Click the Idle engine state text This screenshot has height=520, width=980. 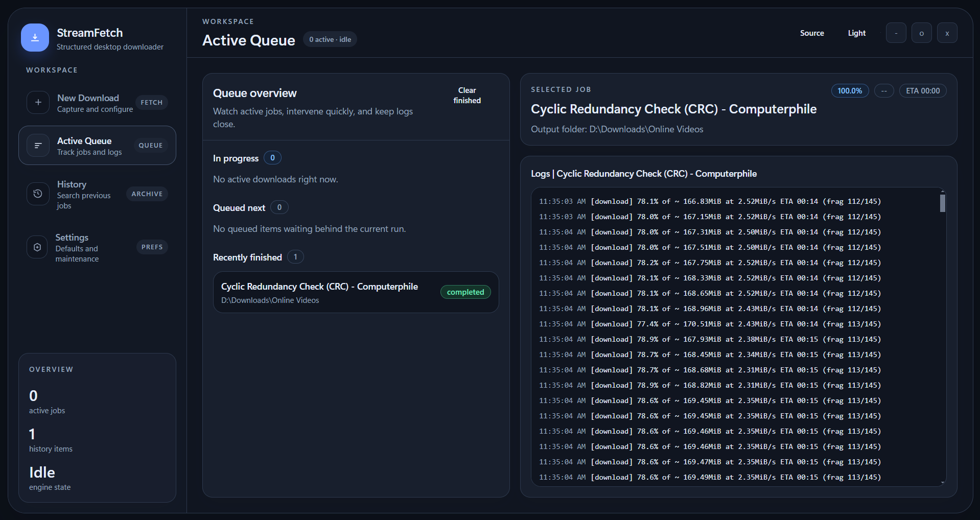[x=42, y=472]
